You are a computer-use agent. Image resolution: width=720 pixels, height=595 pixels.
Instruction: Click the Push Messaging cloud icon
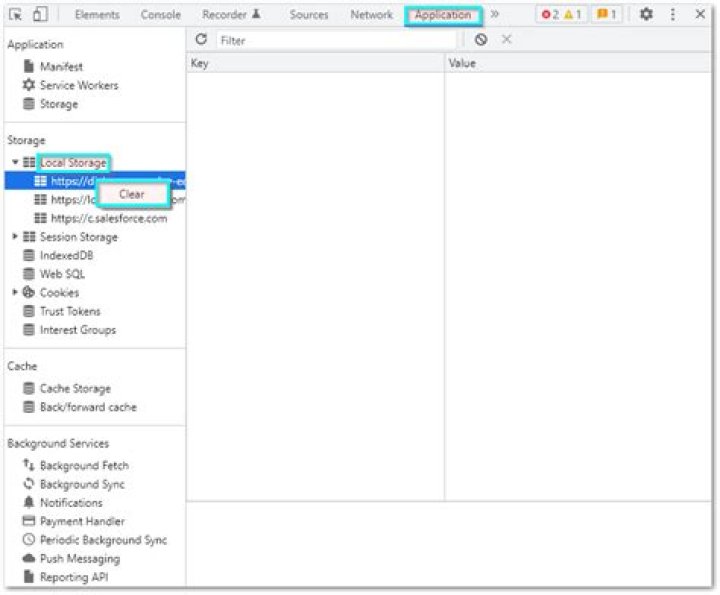coord(29,558)
